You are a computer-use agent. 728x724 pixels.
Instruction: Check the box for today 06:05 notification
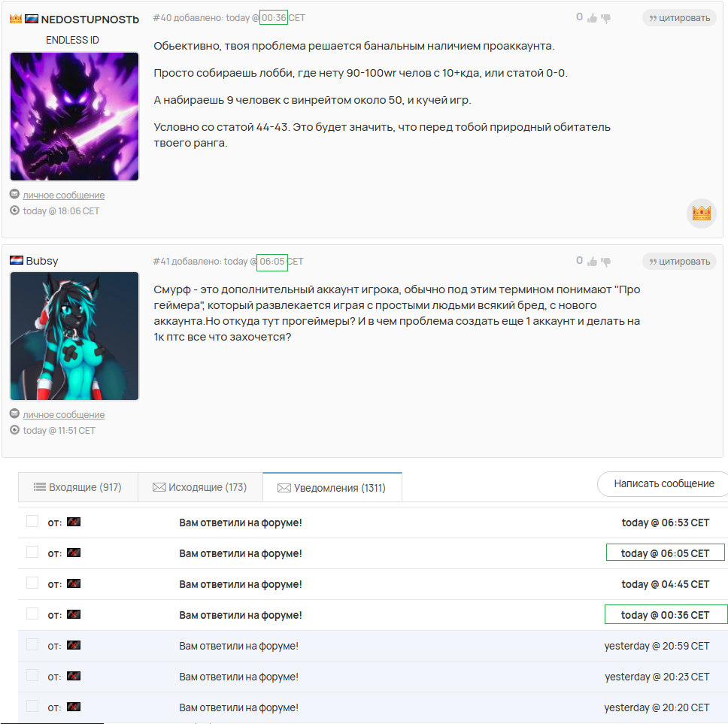click(32, 552)
